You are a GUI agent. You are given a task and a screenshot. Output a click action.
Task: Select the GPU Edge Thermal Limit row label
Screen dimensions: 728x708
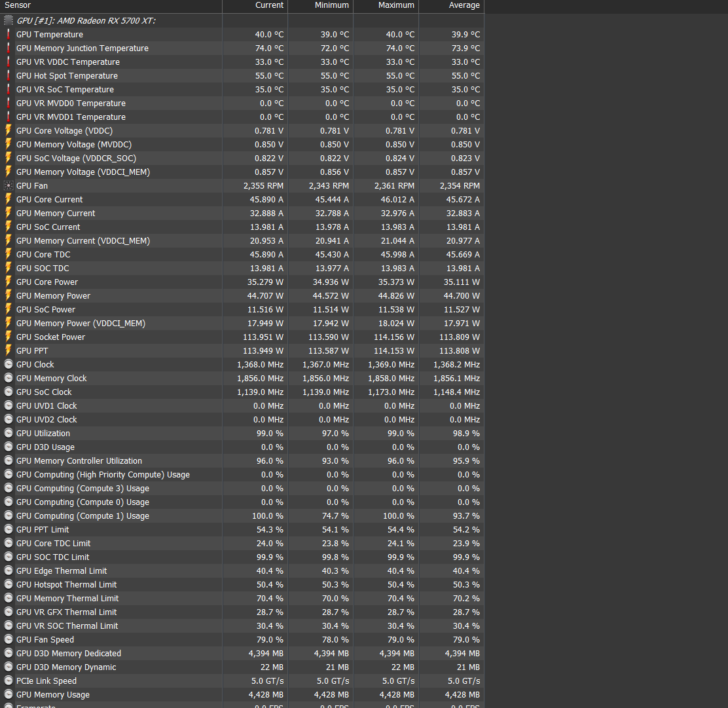(x=62, y=570)
